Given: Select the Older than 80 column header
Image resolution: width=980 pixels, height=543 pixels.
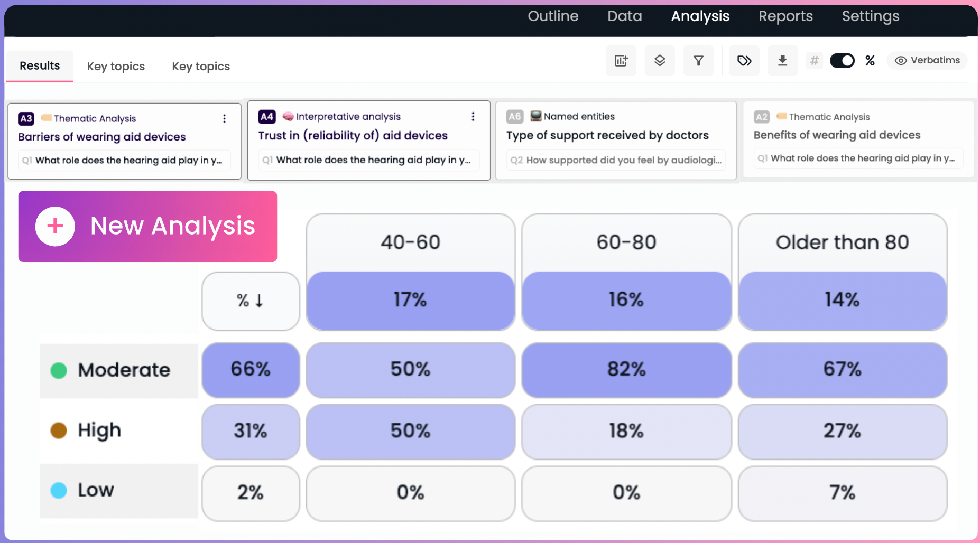Looking at the screenshot, I should pyautogui.click(x=843, y=242).
